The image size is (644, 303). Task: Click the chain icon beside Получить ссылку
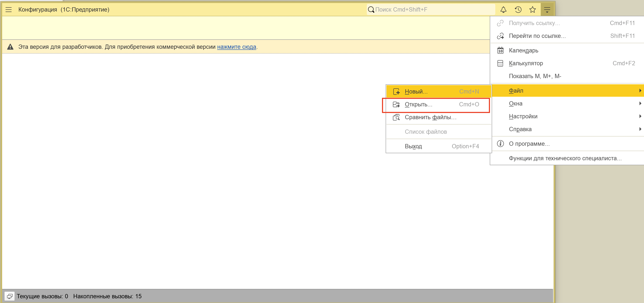click(x=500, y=23)
